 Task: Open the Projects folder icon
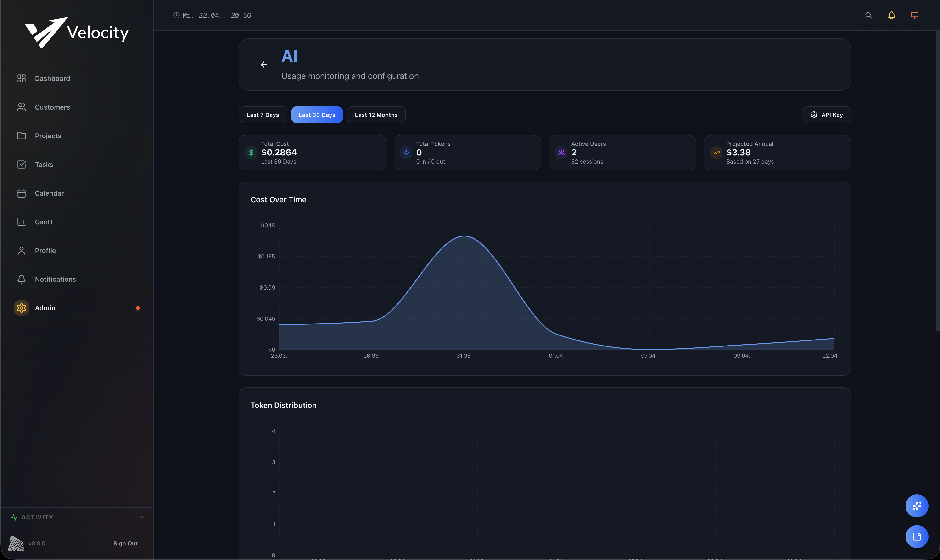pos(22,136)
